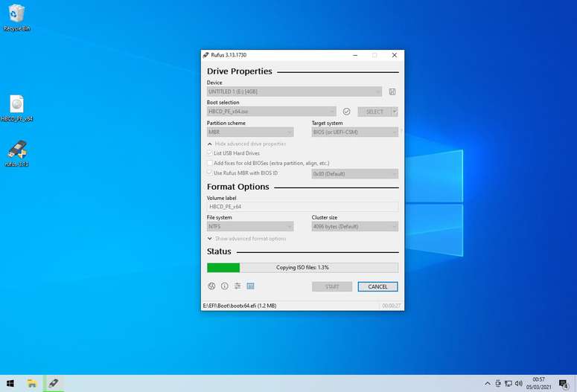
Task: Open the BIOS ID 0x80 dropdown
Action: [354, 173]
